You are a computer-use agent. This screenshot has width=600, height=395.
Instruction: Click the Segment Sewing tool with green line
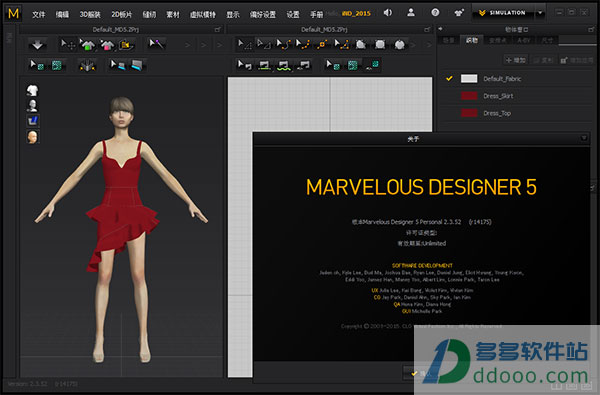coord(264,65)
